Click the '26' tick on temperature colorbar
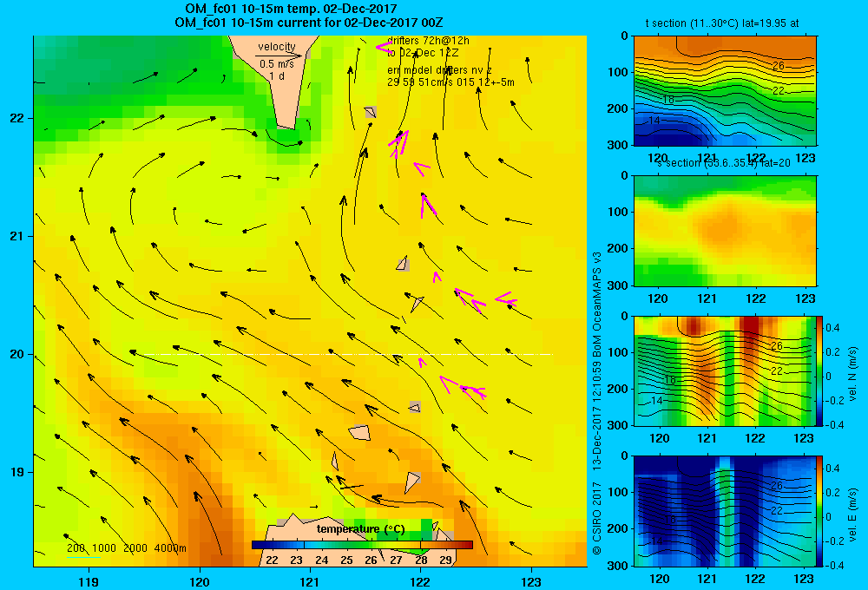The image size is (868, 590). coord(371,560)
